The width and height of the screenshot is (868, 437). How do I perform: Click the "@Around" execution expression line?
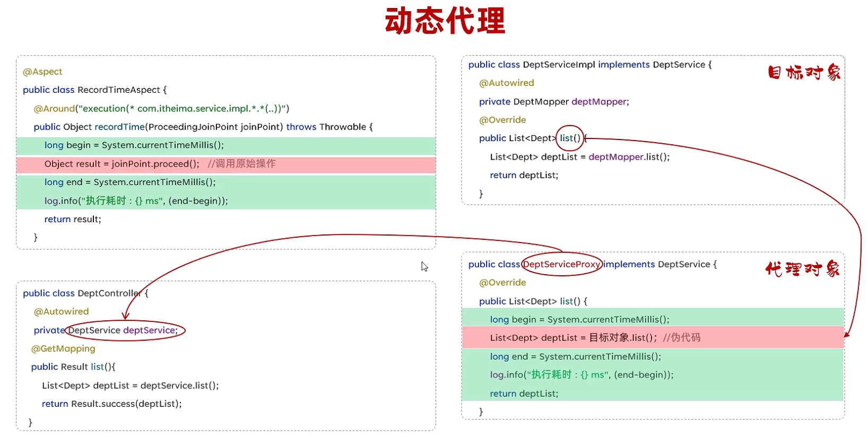[x=161, y=108]
